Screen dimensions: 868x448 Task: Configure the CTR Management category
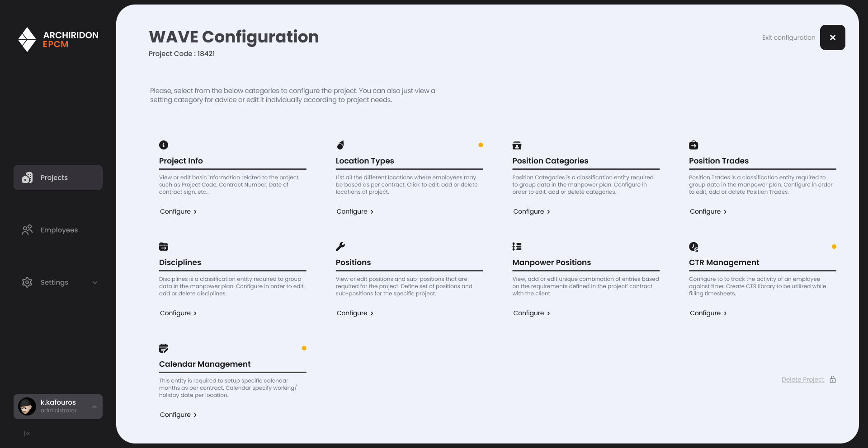tap(708, 313)
